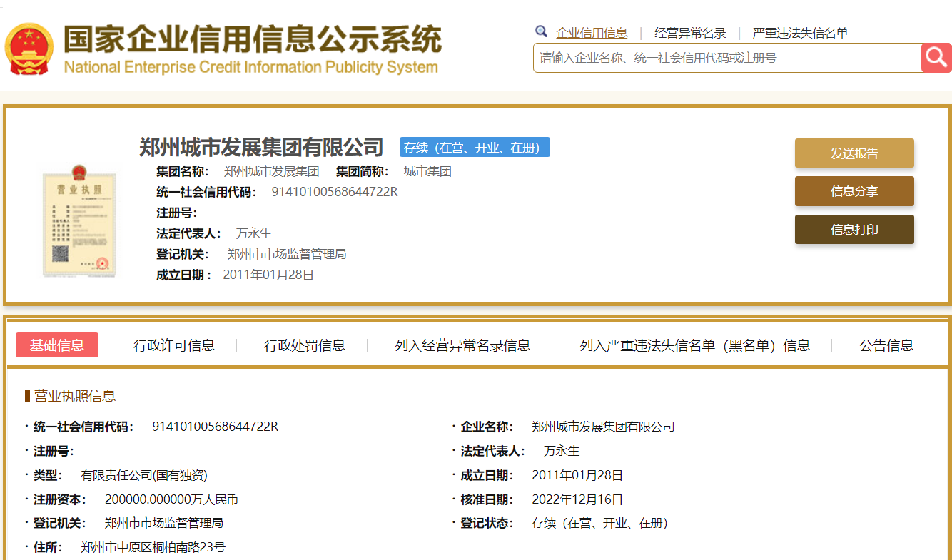This screenshot has width=952, height=560.
Task: Switch to the 基础信息 tab
Action: point(57,345)
